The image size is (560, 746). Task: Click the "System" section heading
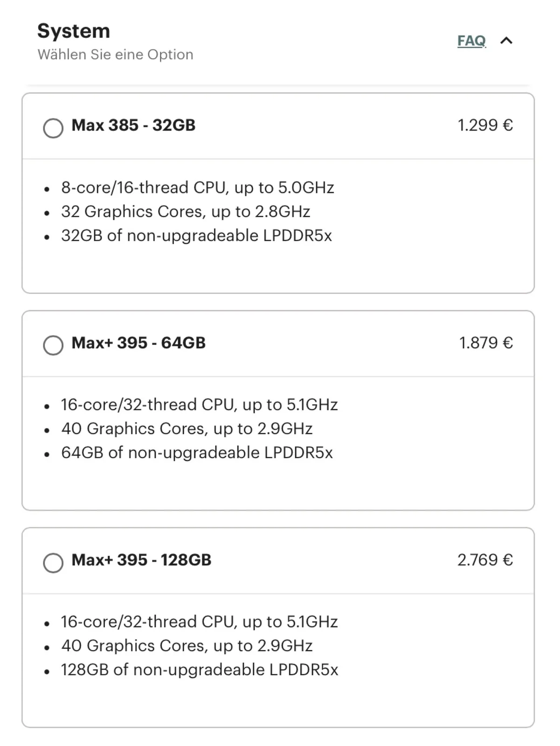coord(74,31)
